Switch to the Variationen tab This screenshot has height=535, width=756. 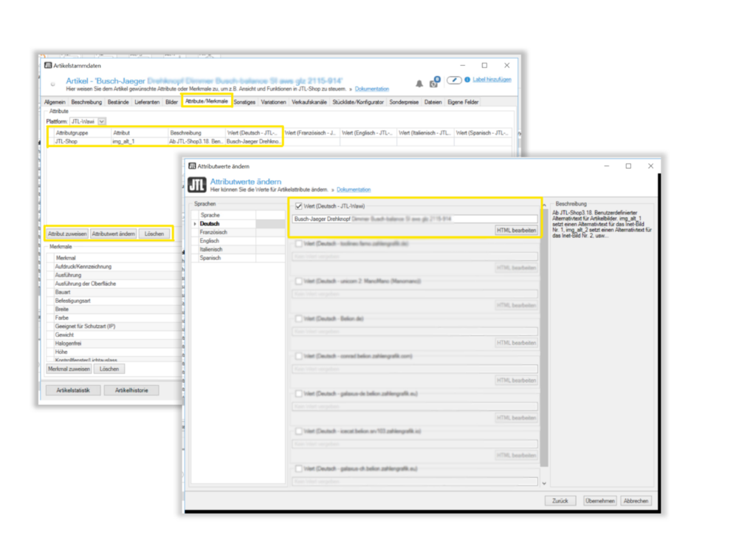tap(273, 101)
